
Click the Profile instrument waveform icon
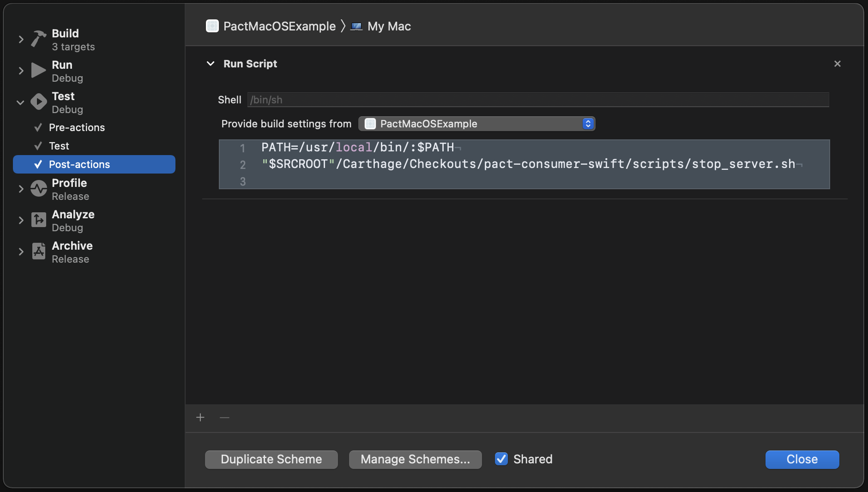point(39,189)
